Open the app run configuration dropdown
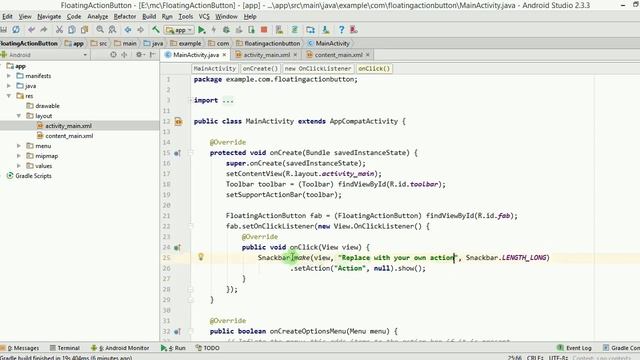The width and height of the screenshot is (640, 360). 178,30
